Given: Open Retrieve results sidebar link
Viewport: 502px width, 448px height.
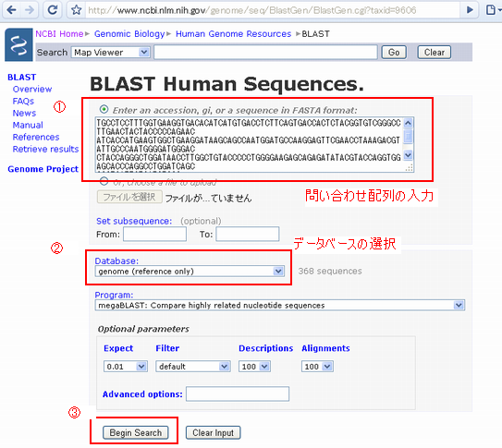Looking at the screenshot, I should click(45, 149).
